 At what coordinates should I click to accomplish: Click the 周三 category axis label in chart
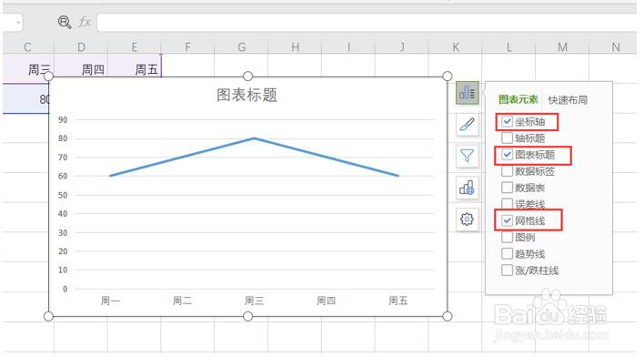[x=254, y=301]
